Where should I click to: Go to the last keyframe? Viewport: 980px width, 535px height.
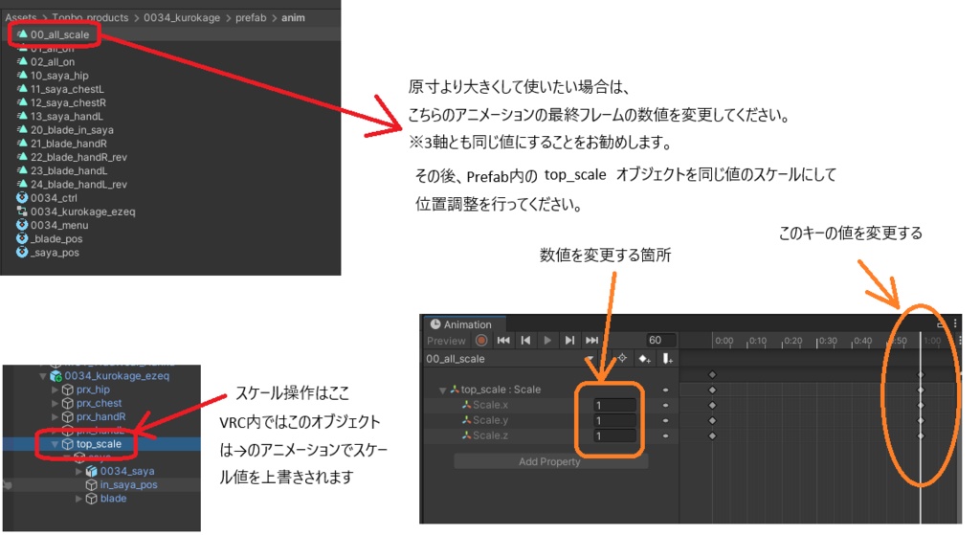[591, 341]
